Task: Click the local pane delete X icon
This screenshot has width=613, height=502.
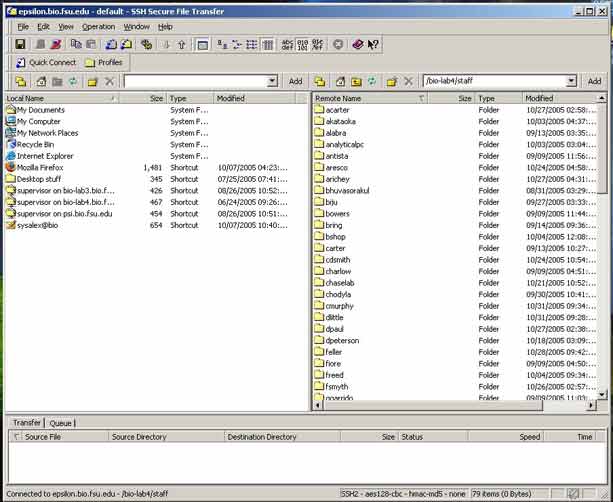Action: [x=109, y=81]
